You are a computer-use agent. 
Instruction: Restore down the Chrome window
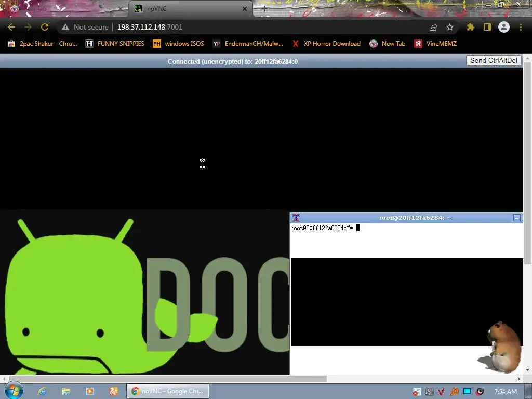tap(501, 4)
